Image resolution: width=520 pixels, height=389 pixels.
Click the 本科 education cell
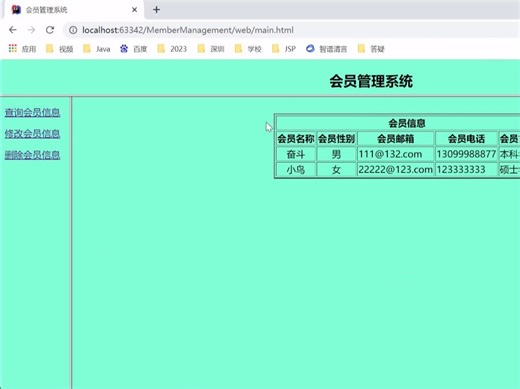pyautogui.click(x=509, y=154)
